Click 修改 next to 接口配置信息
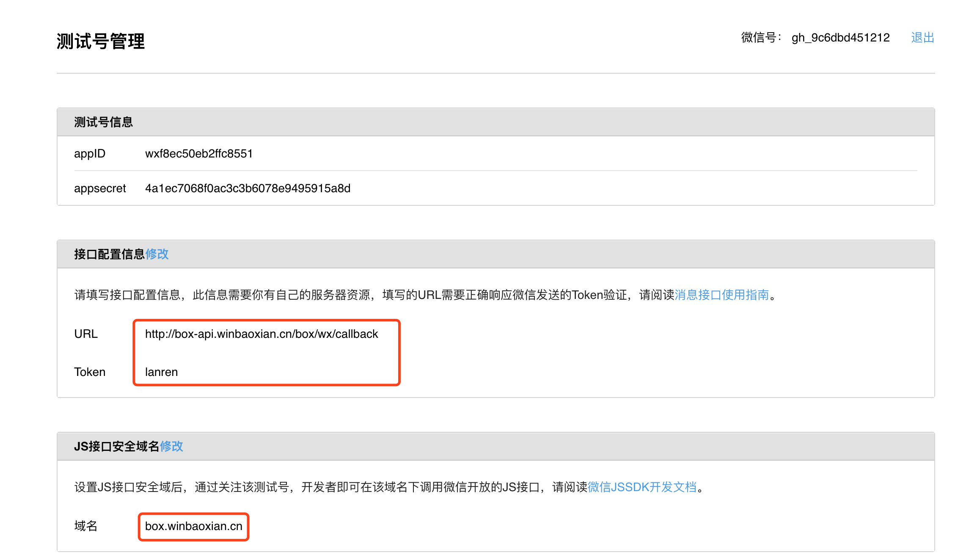Screen dimensions: 980x558 (x=157, y=254)
